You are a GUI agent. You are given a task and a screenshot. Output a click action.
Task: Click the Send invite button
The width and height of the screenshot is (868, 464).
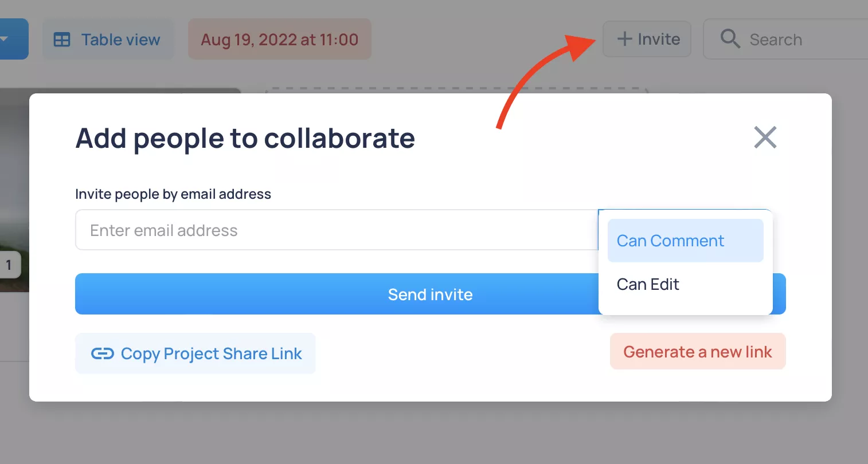(x=430, y=294)
